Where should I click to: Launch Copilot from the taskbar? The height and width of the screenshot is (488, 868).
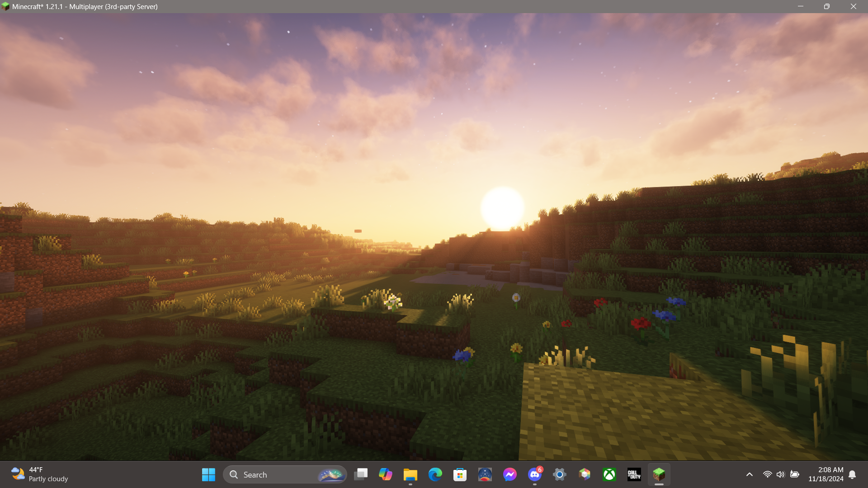[x=386, y=474]
